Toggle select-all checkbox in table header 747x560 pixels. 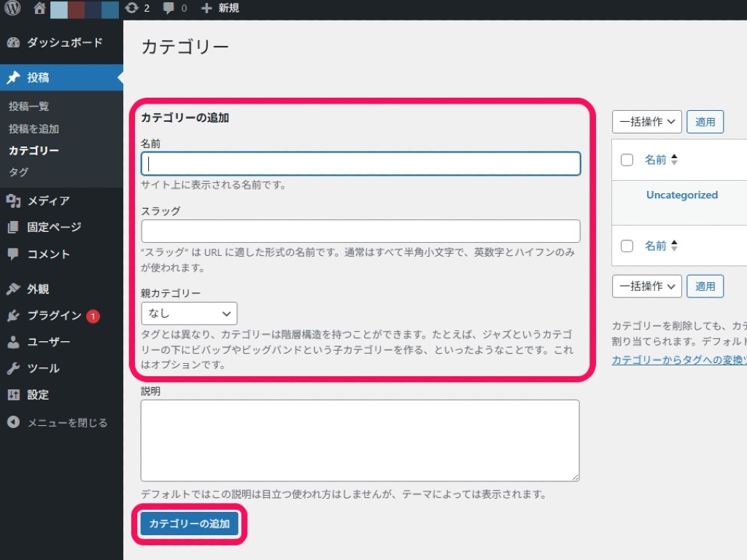click(x=627, y=160)
